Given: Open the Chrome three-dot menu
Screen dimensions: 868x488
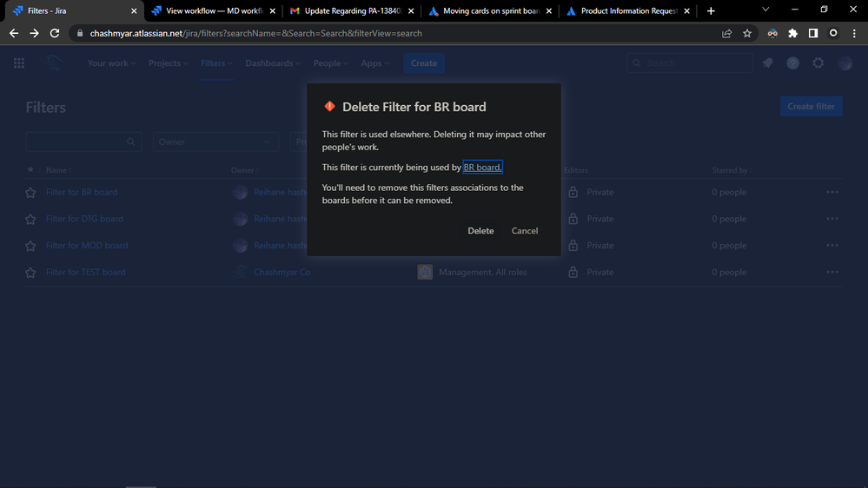Looking at the screenshot, I should pos(854,33).
